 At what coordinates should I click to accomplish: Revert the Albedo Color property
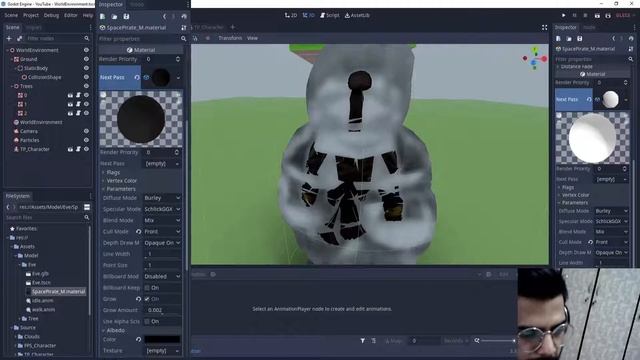[138, 339]
